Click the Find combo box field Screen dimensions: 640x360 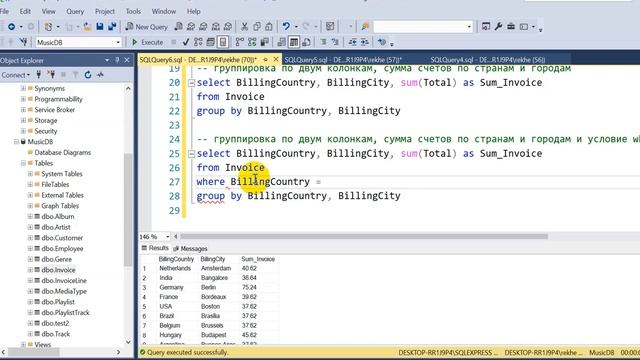(x=423, y=27)
